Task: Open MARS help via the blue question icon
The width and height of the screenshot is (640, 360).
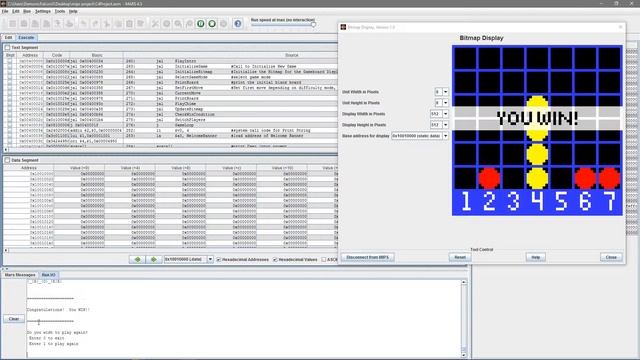Action: pos(238,24)
